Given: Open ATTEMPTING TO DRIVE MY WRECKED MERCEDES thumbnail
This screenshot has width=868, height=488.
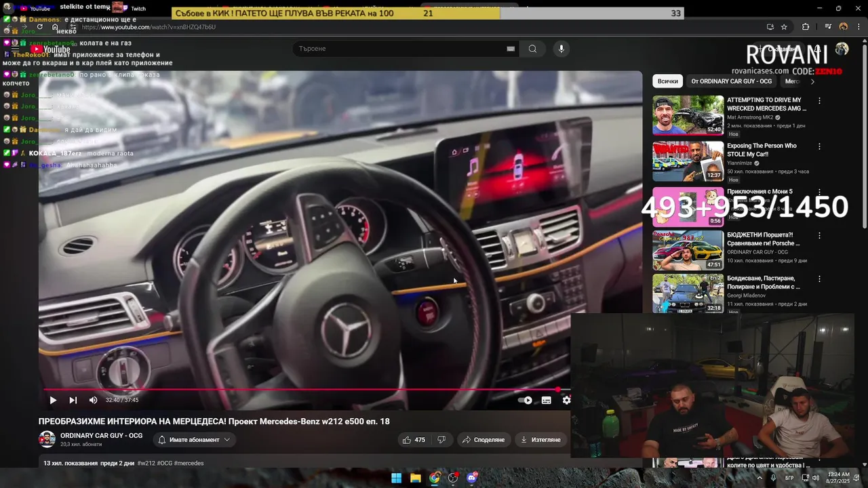Looking at the screenshot, I should pos(688,115).
